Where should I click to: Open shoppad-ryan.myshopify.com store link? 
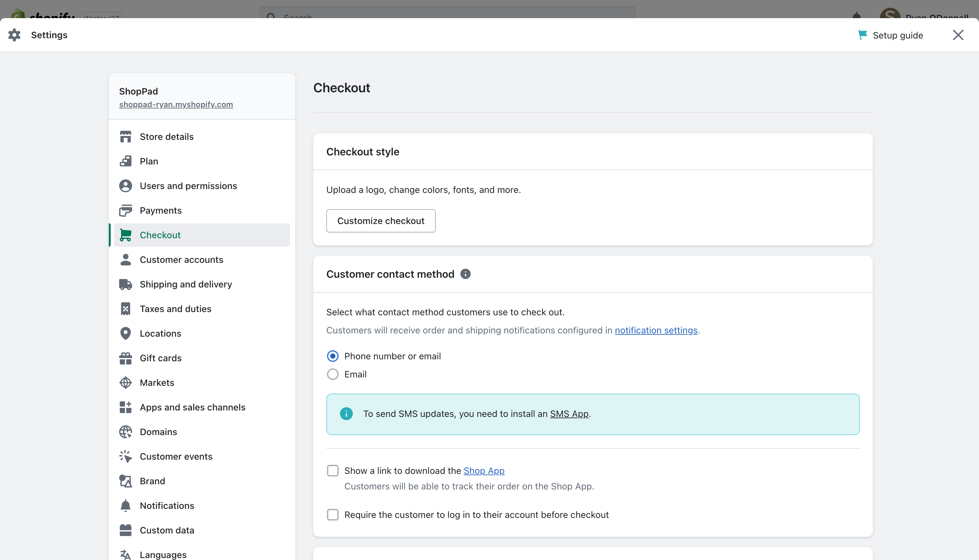click(176, 105)
